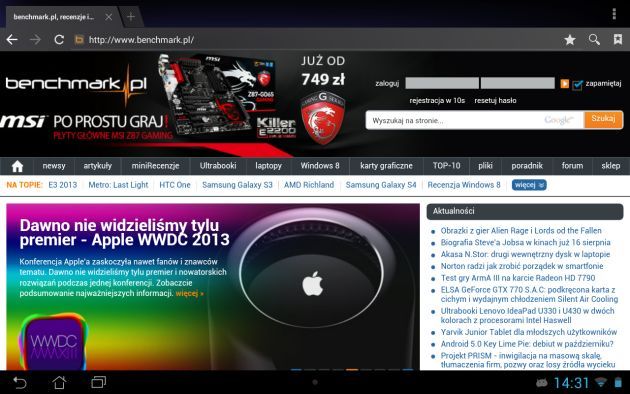Open the forum menu item

click(572, 165)
